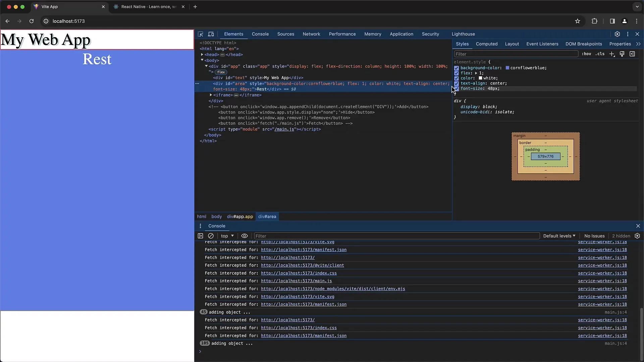Open the DevTools customize three-dot menu

click(x=628, y=34)
